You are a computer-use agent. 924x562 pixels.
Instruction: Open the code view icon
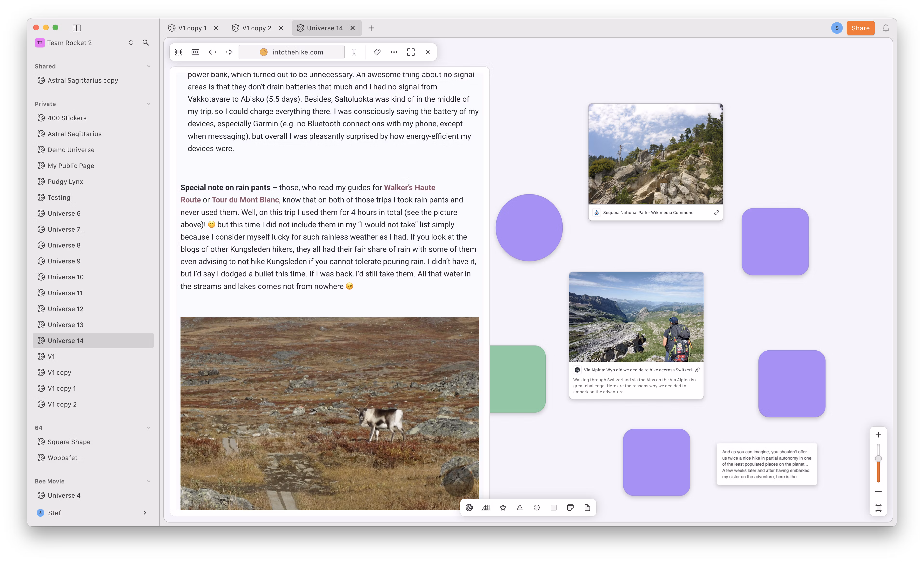(195, 52)
